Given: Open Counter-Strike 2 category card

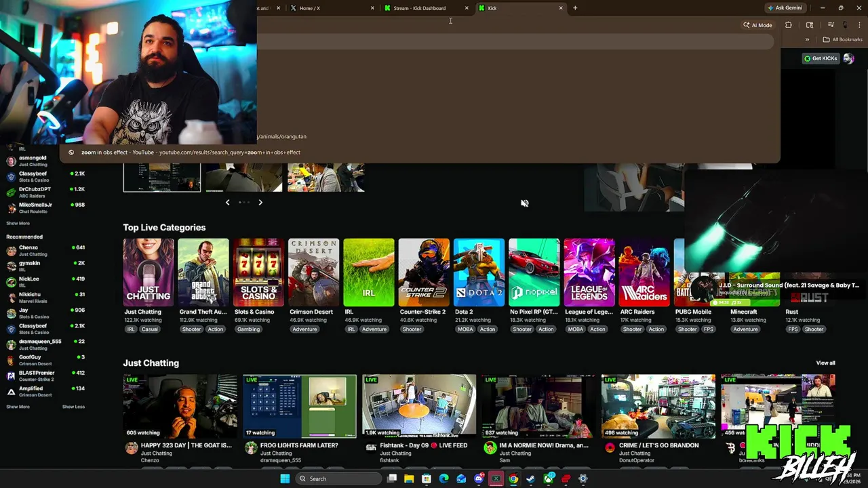Looking at the screenshot, I should [x=424, y=272].
